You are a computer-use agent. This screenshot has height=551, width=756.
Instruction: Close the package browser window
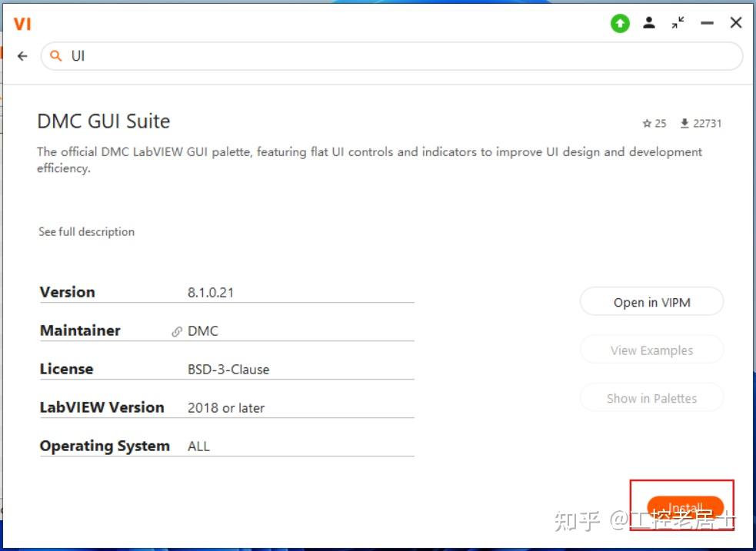click(736, 22)
